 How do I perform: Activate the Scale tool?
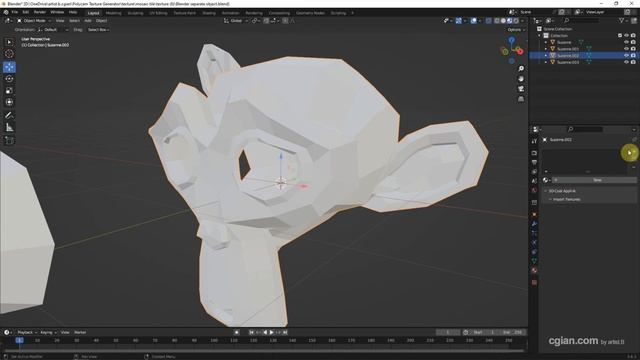click(9, 91)
